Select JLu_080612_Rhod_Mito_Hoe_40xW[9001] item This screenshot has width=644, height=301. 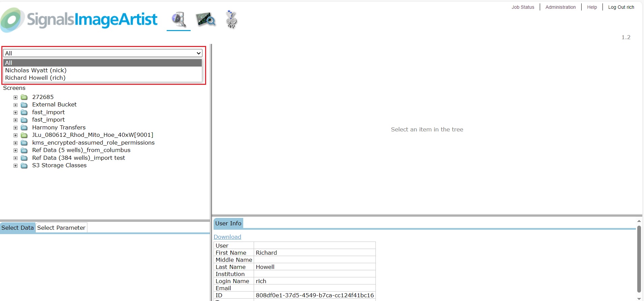coord(93,135)
